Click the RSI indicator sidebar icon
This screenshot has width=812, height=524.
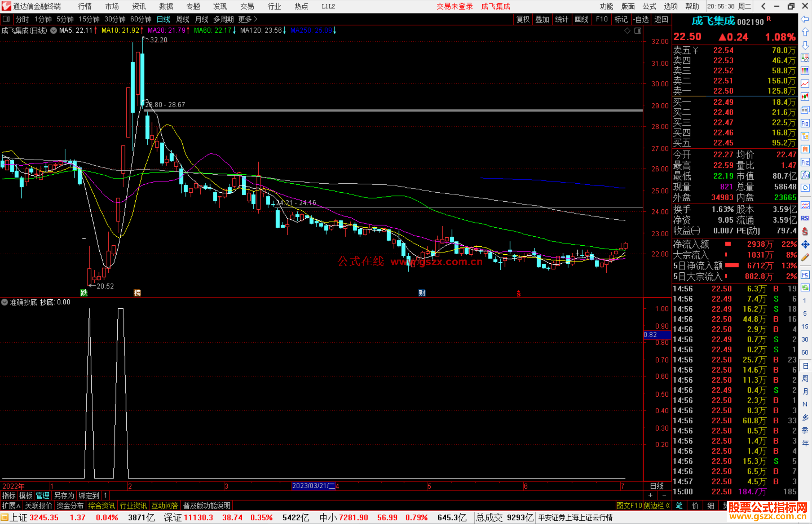click(x=805, y=218)
